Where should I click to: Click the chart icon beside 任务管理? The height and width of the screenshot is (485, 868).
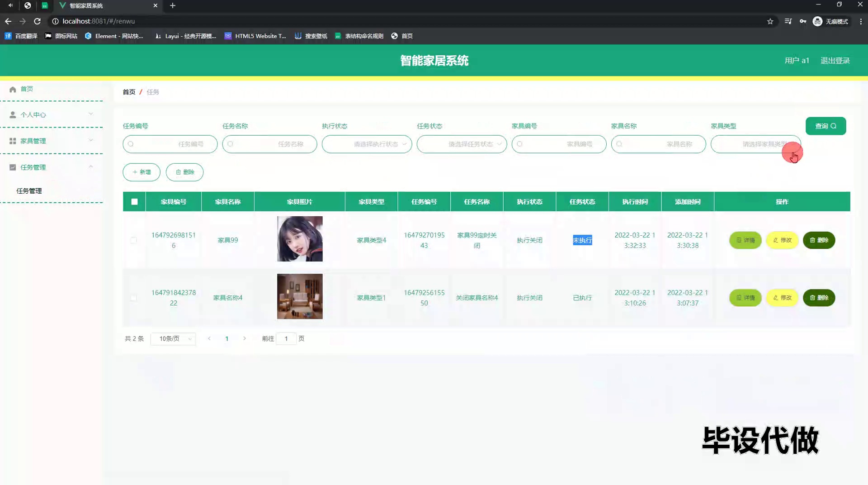point(13,167)
